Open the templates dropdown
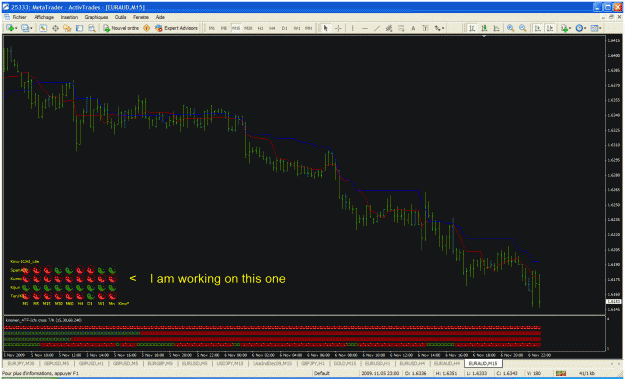The width and height of the screenshot is (625, 379). [x=596, y=28]
